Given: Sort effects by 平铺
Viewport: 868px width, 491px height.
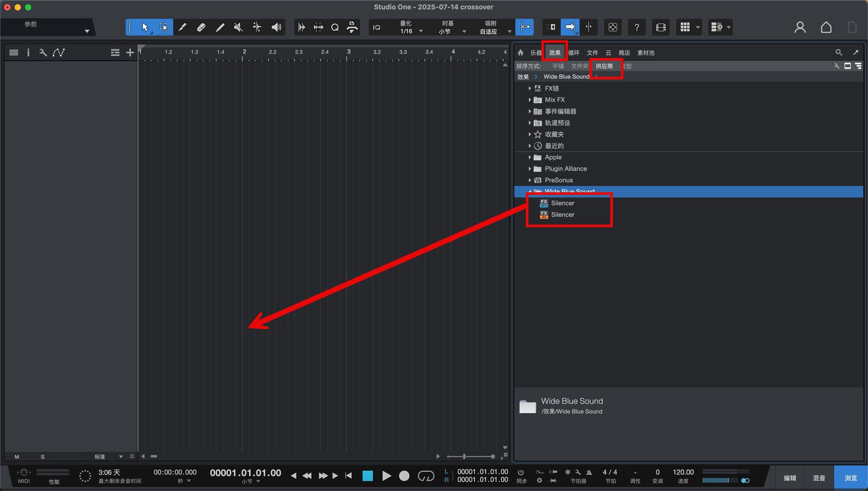Looking at the screenshot, I should tap(558, 66).
